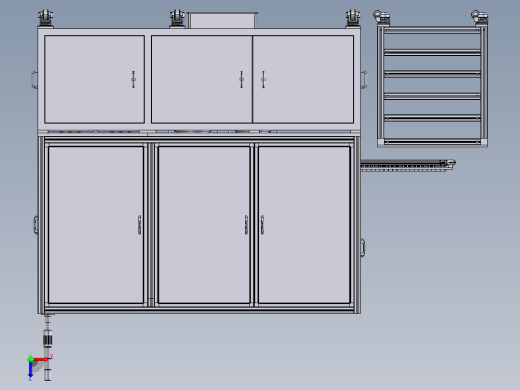
Task: Select the bottom shelf bar of the rack frame
Action: pos(432,142)
